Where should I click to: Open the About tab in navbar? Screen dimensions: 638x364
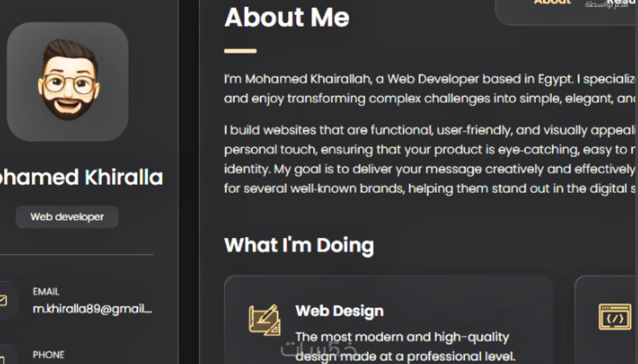pyautogui.click(x=552, y=2)
